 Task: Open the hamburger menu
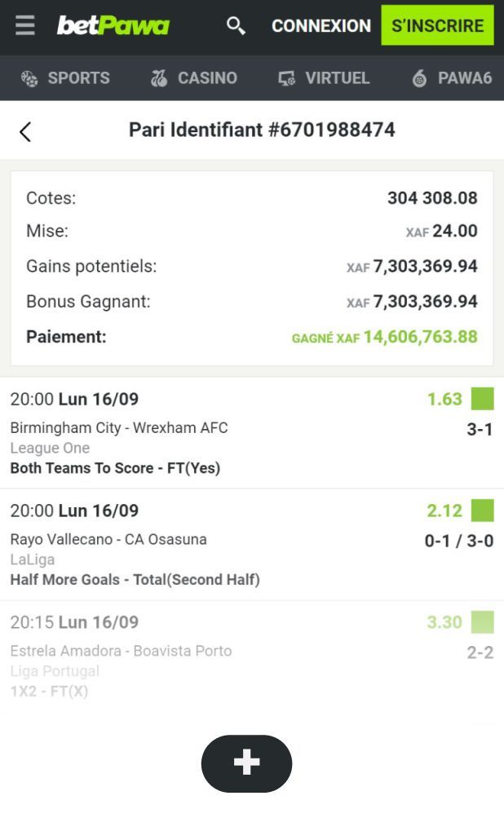point(25,26)
